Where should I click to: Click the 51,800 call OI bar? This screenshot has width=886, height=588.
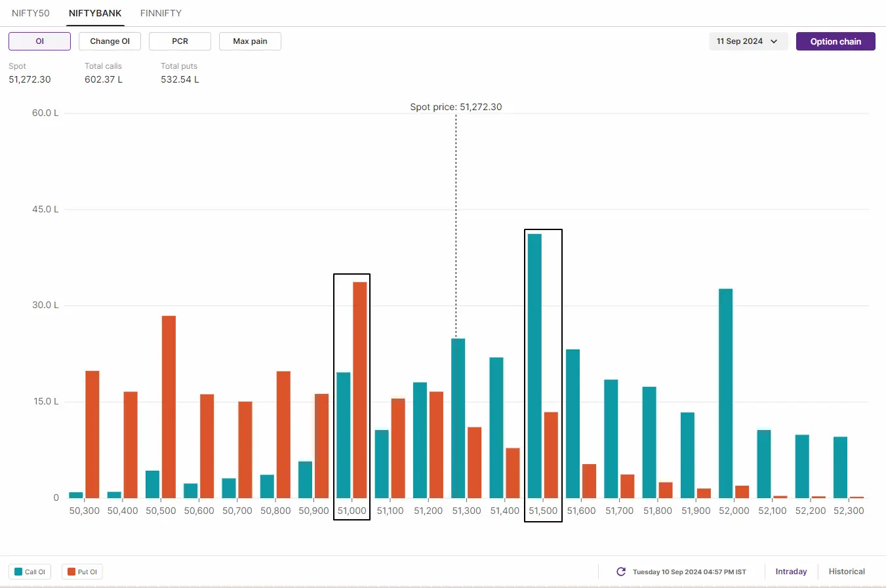pos(649,442)
